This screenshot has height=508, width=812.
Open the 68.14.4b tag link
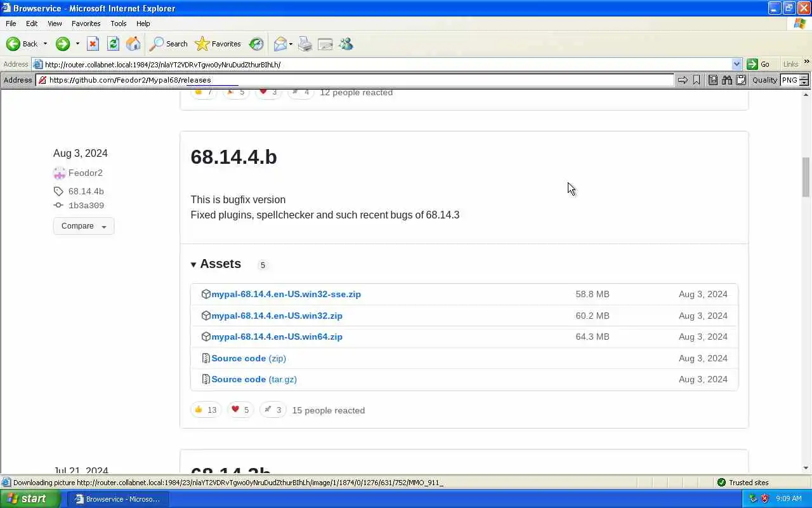pyautogui.click(x=86, y=191)
